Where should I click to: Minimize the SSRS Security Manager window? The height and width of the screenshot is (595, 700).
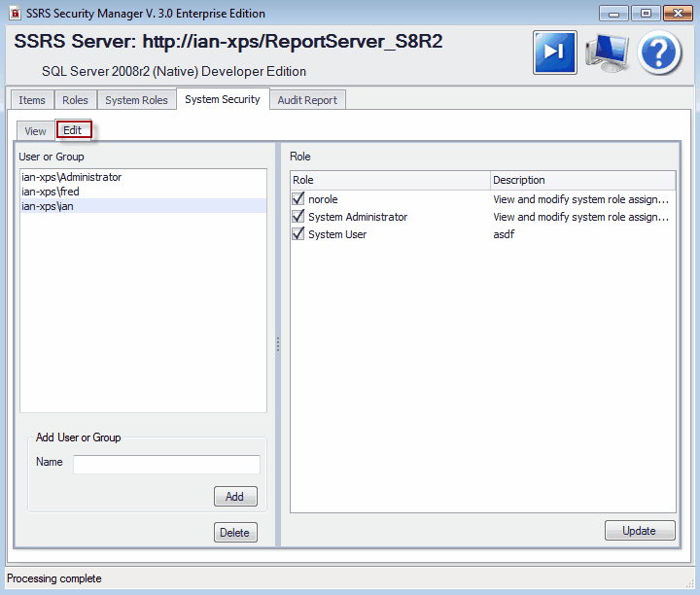pyautogui.click(x=613, y=14)
